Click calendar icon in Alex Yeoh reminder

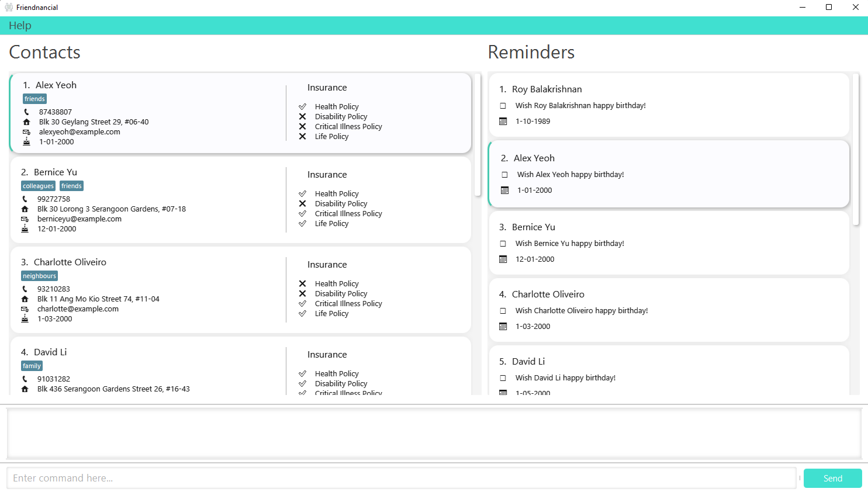coord(505,190)
